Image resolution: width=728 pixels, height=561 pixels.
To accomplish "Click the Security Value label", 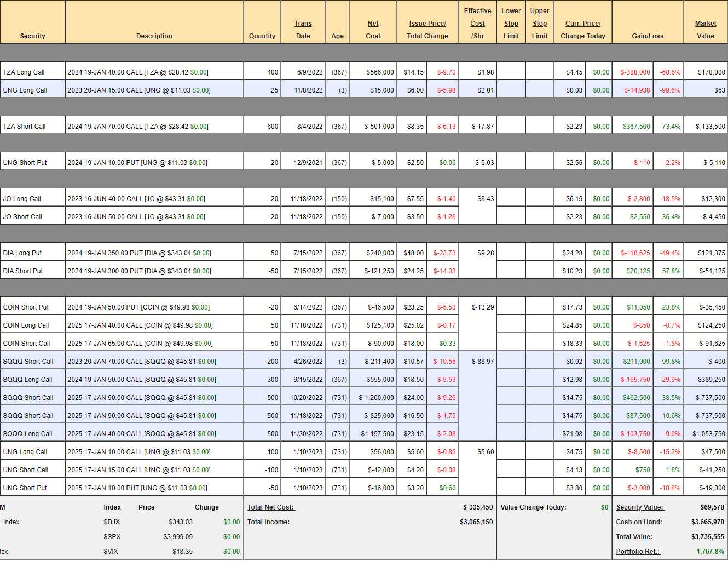I will 639,507.
